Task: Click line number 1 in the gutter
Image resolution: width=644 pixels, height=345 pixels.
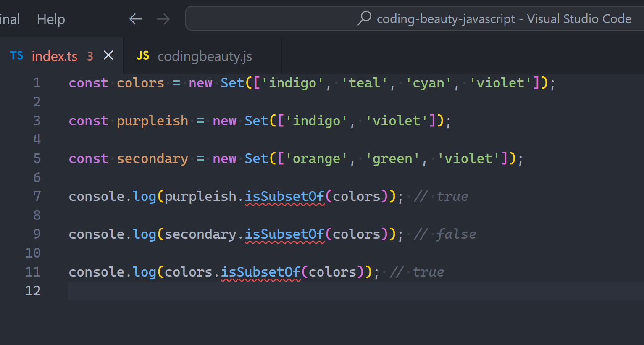Action: [x=37, y=83]
